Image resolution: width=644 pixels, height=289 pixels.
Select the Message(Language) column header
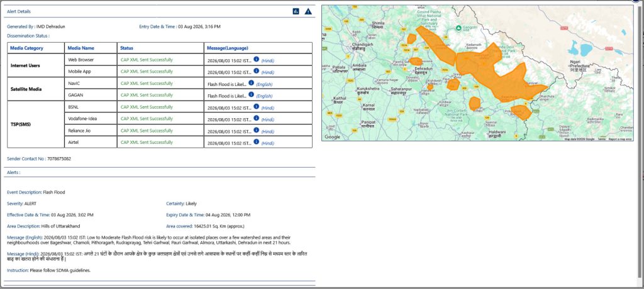(x=258, y=48)
